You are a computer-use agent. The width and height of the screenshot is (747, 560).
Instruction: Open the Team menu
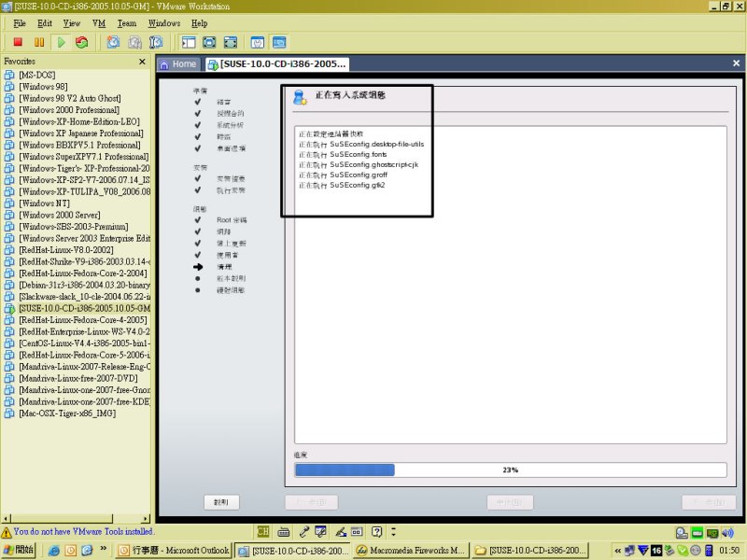tap(127, 23)
